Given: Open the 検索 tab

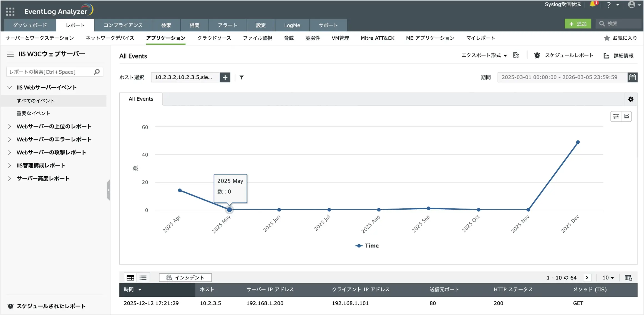Looking at the screenshot, I should [166, 25].
